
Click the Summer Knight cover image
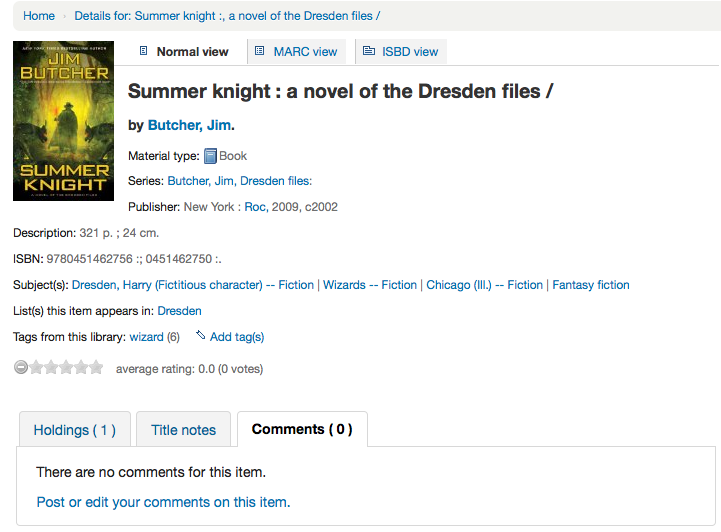tap(64, 121)
